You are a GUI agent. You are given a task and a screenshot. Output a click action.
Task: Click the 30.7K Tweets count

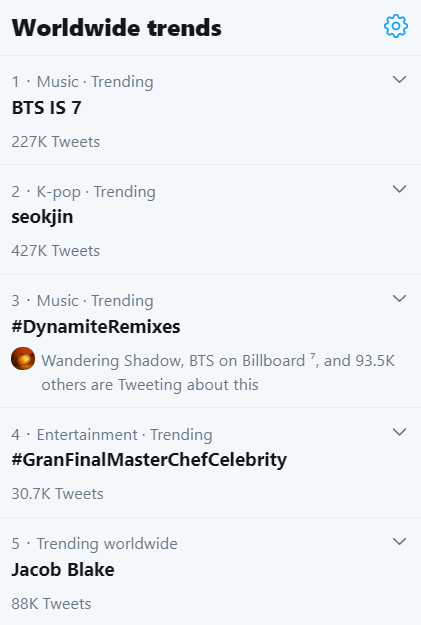(57, 494)
